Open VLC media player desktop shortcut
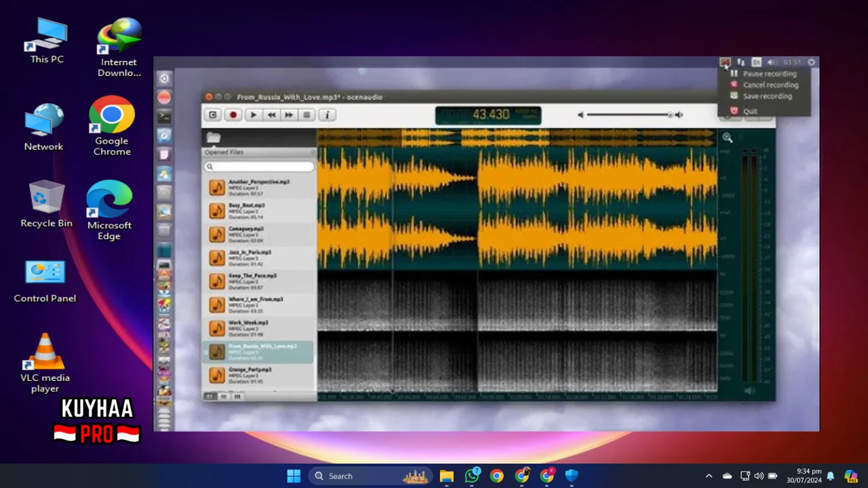 [x=45, y=363]
